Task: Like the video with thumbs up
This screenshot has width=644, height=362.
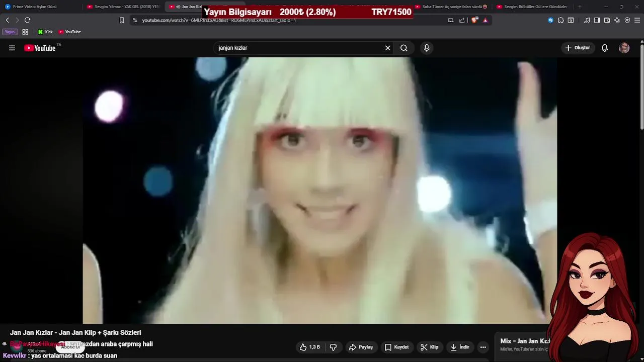Action: tap(310, 347)
